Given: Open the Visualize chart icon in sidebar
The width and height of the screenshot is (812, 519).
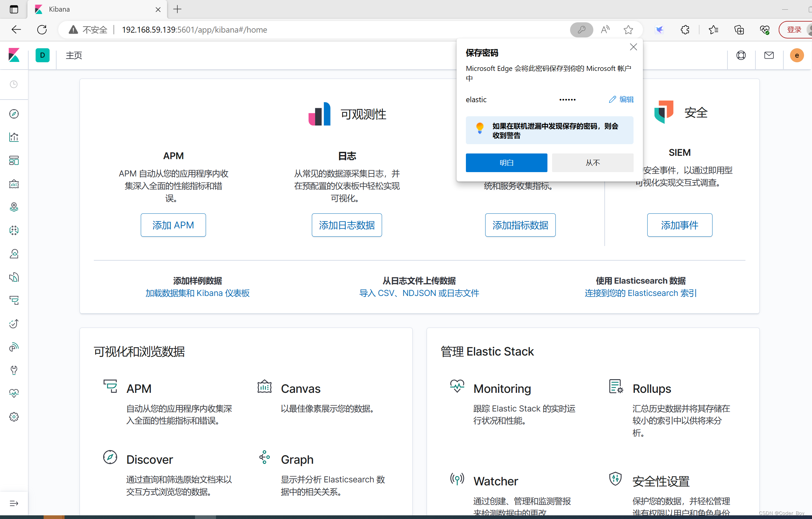Looking at the screenshot, I should click(x=14, y=137).
